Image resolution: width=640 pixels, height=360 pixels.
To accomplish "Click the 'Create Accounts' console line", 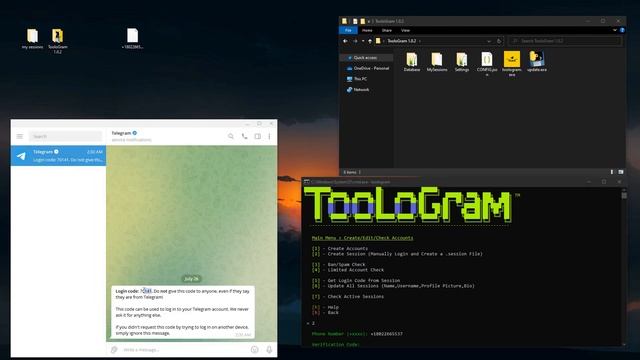I will click(x=340, y=248).
